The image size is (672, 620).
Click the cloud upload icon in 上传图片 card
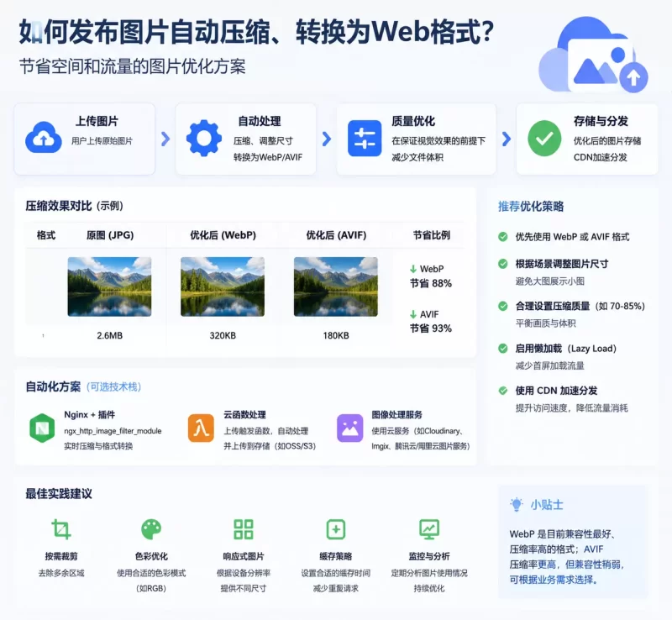pyautogui.click(x=44, y=137)
